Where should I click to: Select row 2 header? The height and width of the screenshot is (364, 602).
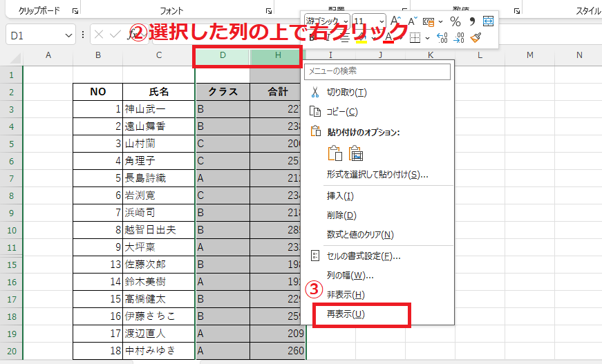[12, 92]
